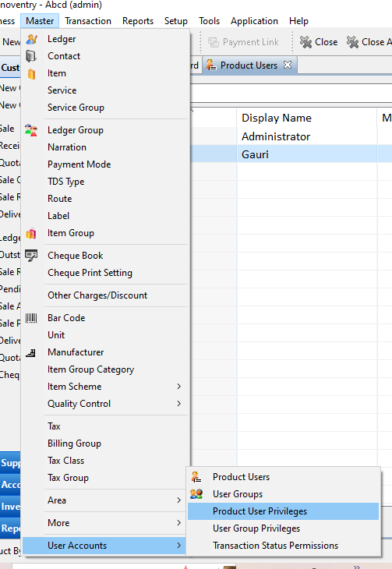This screenshot has width=392, height=569.
Task: Expand the More submenu arrow
Action: tap(179, 523)
